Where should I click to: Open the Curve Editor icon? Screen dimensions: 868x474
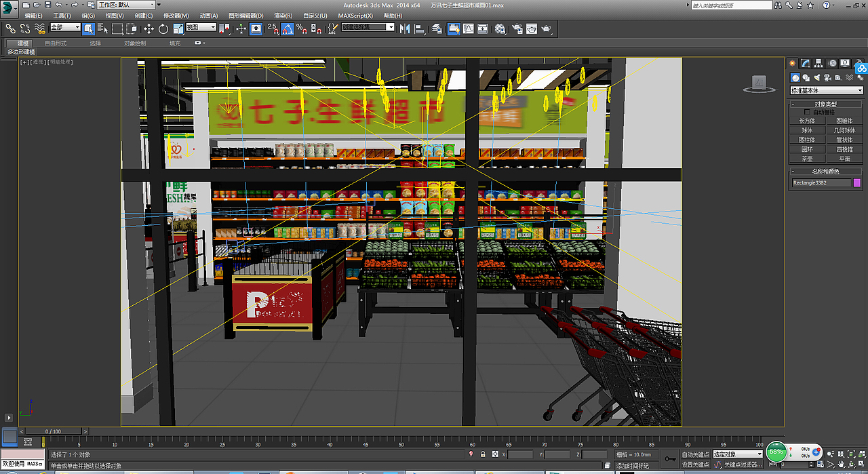click(x=468, y=28)
